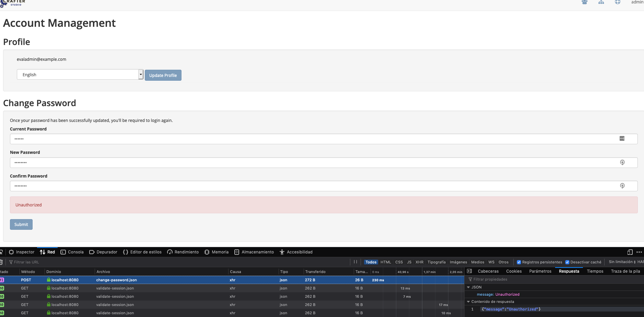Click the Submit button

pyautogui.click(x=21, y=224)
